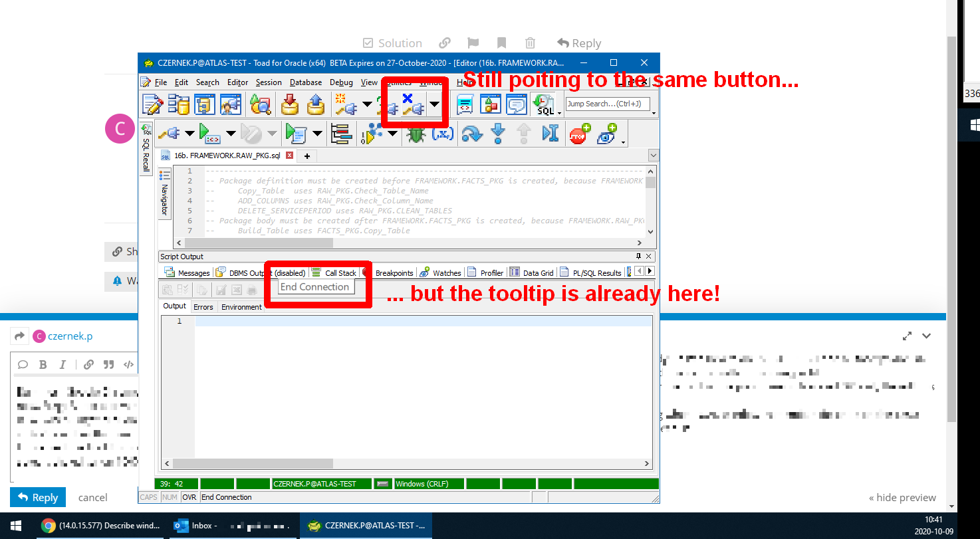
Task: Click the Bold button in reply editor
Action: coord(43,364)
